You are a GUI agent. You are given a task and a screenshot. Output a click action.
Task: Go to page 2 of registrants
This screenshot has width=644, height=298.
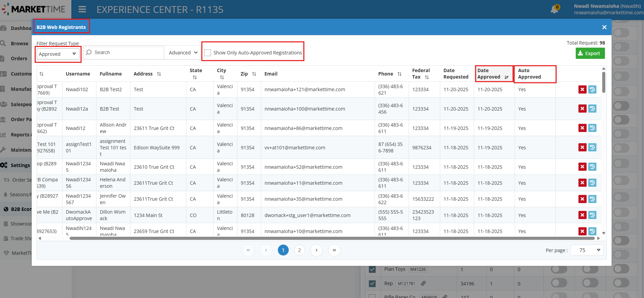pos(299,250)
